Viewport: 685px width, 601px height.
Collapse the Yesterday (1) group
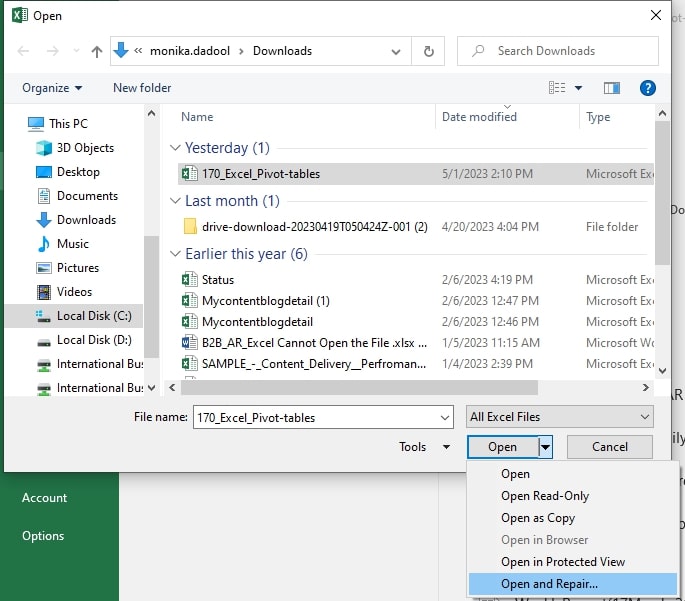pos(175,148)
